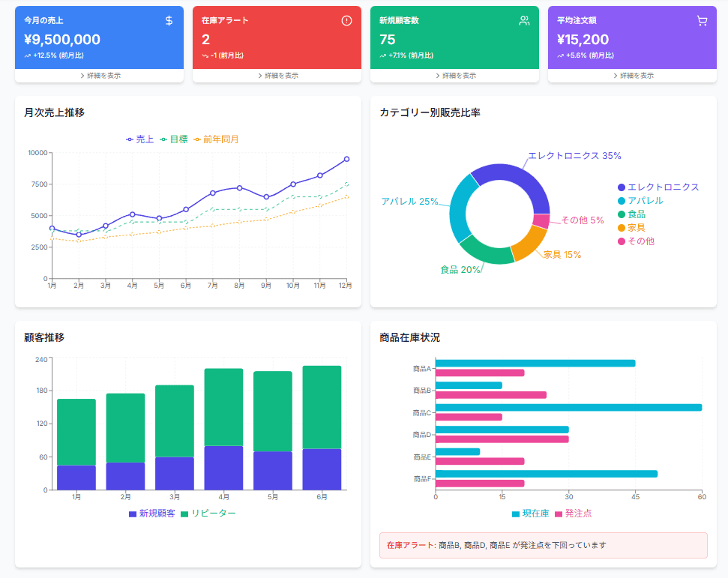The image size is (728, 578).
Task: Click the users icon on 新規顧客数 card
Action: pos(524,21)
